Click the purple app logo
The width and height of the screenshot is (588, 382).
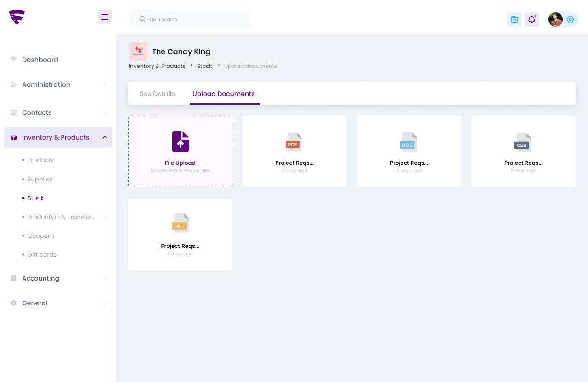point(17,17)
